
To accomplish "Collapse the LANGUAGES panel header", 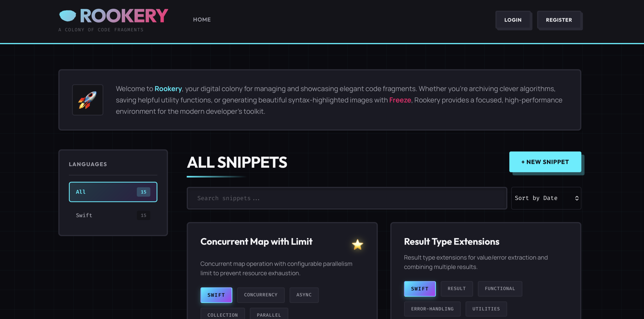I will tap(88, 164).
